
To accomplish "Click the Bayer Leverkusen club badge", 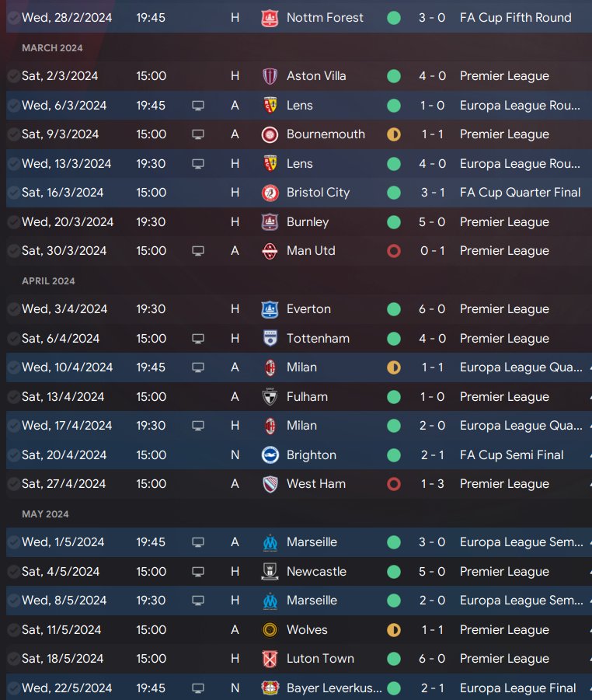I will coord(270,688).
